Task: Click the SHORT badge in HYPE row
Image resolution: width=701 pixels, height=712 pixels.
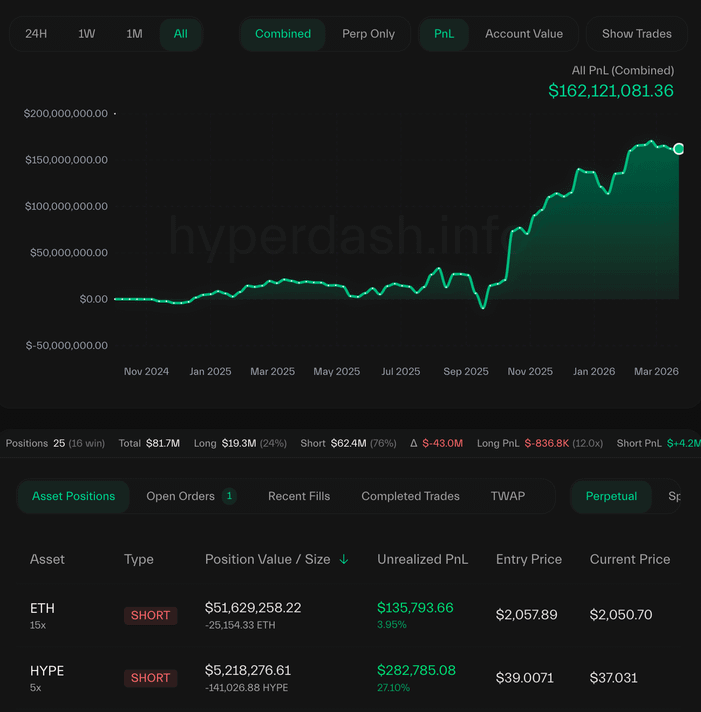Action: click(150, 678)
